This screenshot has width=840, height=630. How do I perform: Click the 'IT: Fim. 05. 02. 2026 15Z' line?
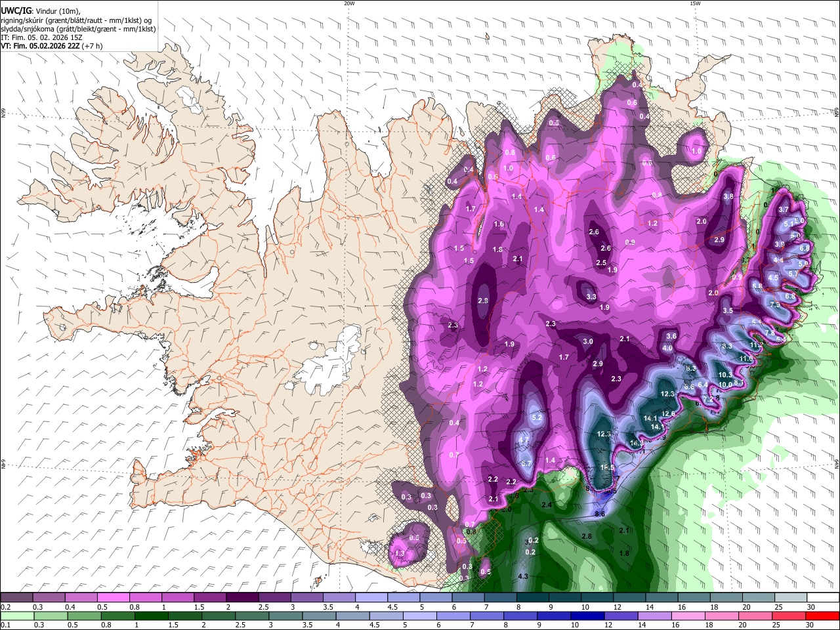pyautogui.click(x=41, y=37)
